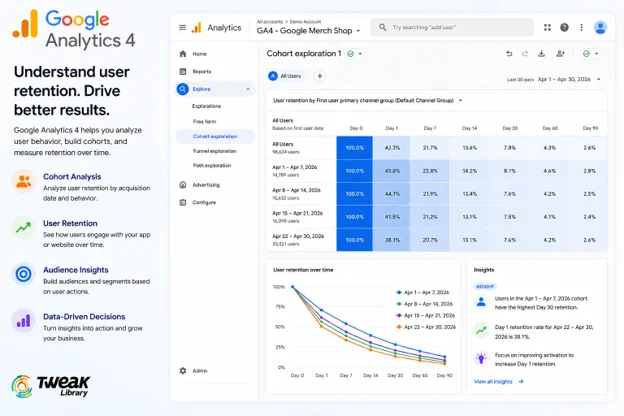Click the 38.1% Apr 22 – Apr 30 cell
The height and width of the screenshot is (416, 624).
[391, 240]
